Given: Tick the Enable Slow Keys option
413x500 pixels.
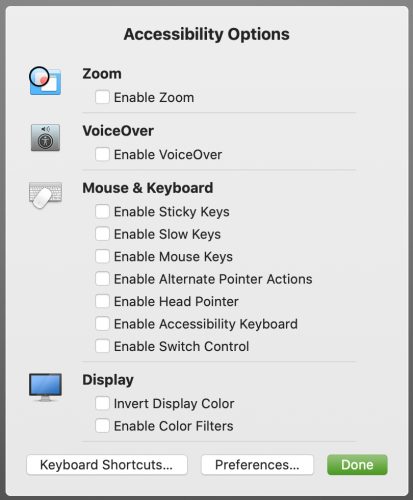Looking at the screenshot, I should (102, 234).
